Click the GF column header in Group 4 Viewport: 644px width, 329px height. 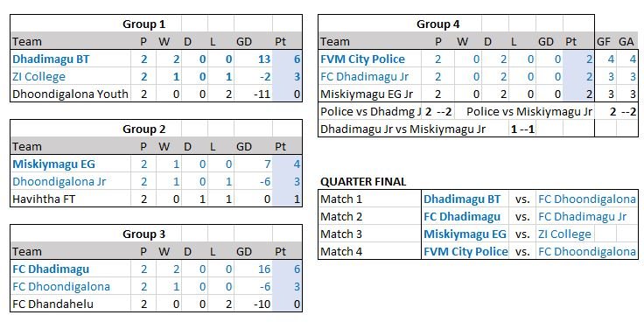(604, 41)
